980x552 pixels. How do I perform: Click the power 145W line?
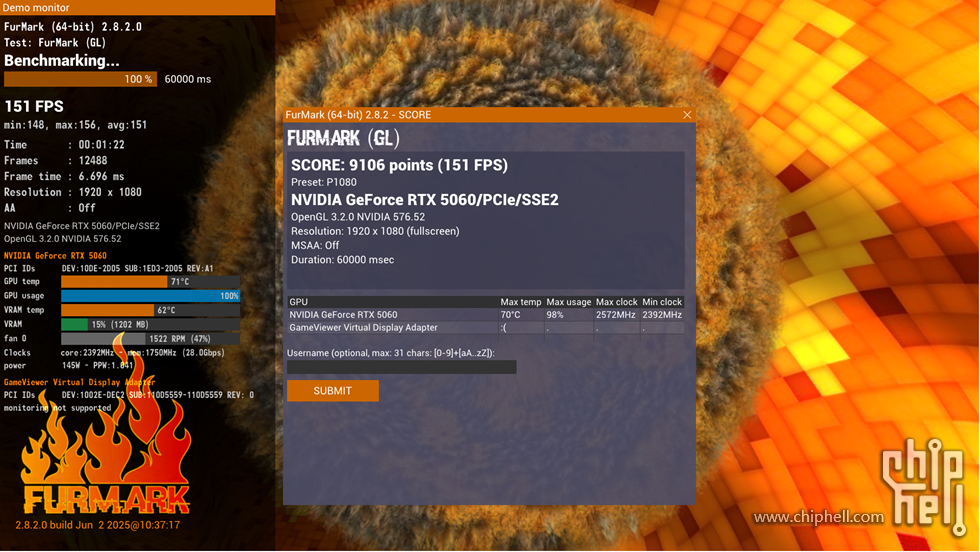coord(69,366)
